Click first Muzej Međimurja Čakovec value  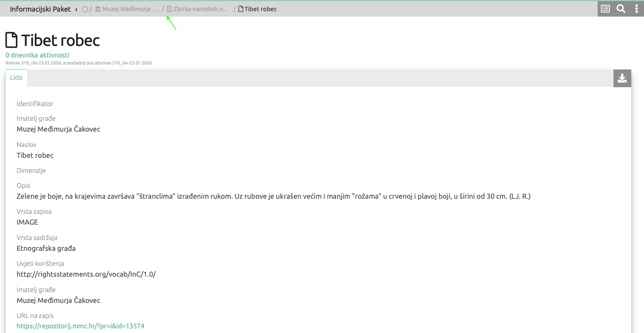pyautogui.click(x=58, y=129)
